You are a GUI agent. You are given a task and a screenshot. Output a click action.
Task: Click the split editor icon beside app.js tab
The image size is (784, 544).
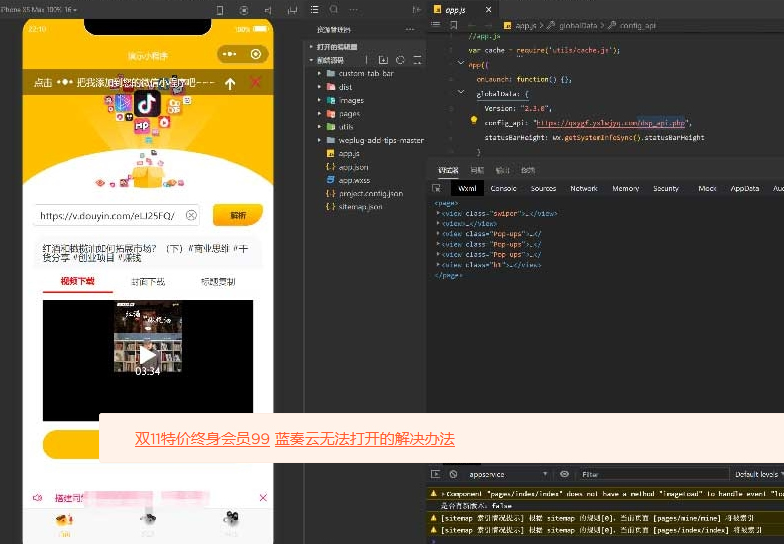click(x=416, y=10)
